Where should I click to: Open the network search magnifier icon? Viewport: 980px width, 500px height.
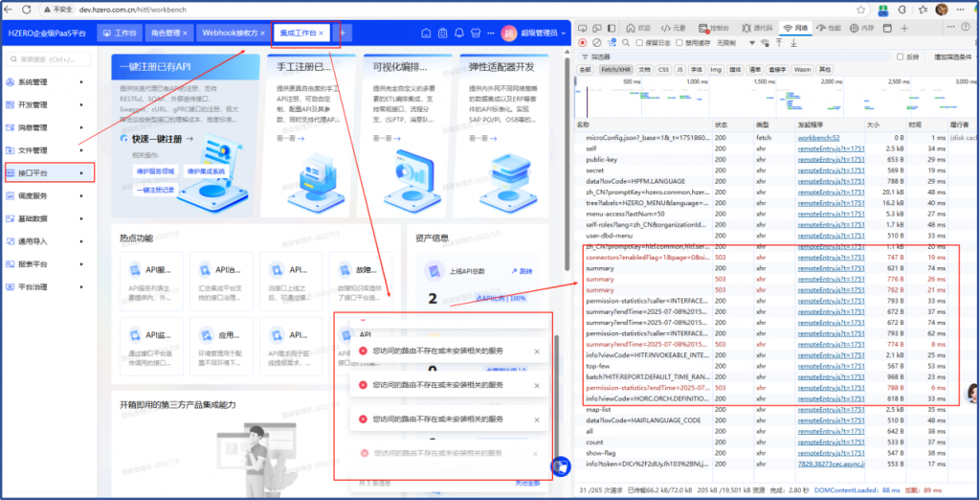[x=626, y=43]
